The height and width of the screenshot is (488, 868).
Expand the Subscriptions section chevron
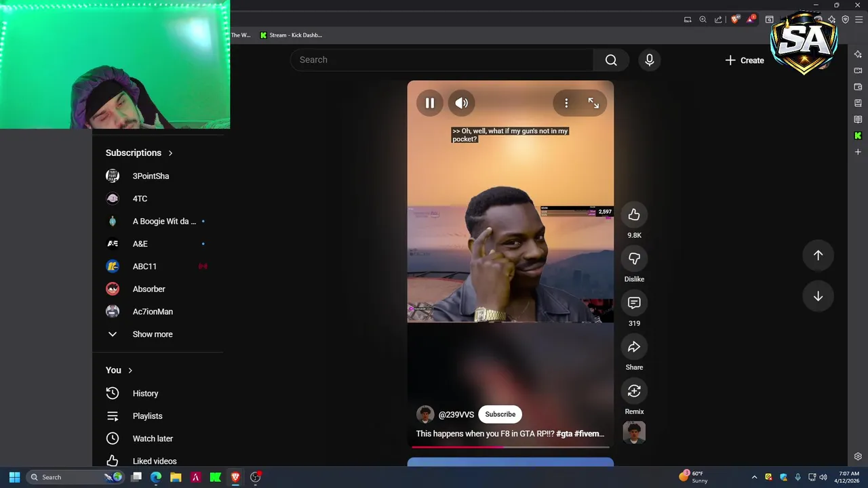coord(170,153)
